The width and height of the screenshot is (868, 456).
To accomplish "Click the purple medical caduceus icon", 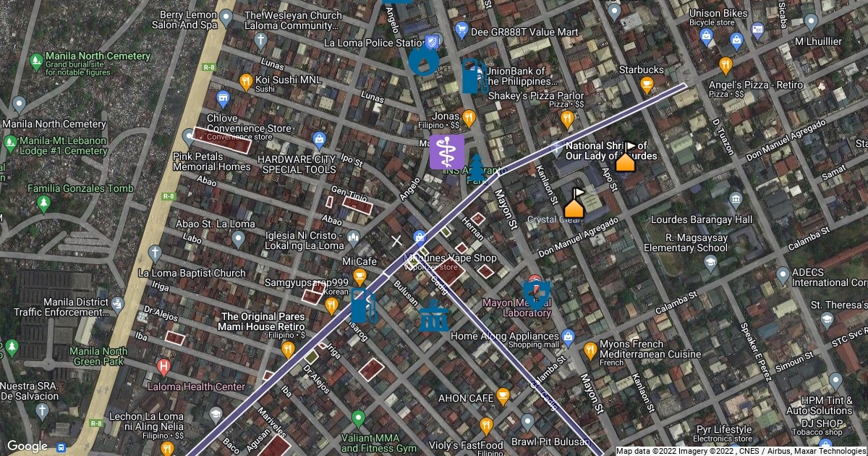I will [x=447, y=152].
